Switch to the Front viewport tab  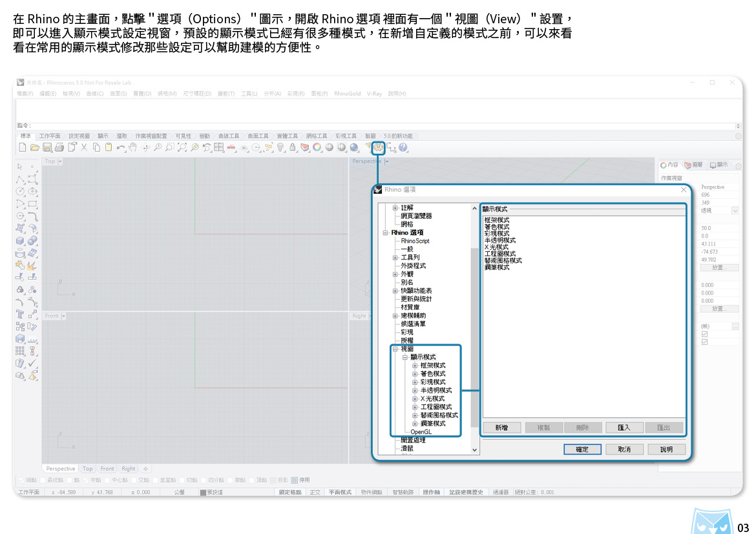click(x=107, y=468)
